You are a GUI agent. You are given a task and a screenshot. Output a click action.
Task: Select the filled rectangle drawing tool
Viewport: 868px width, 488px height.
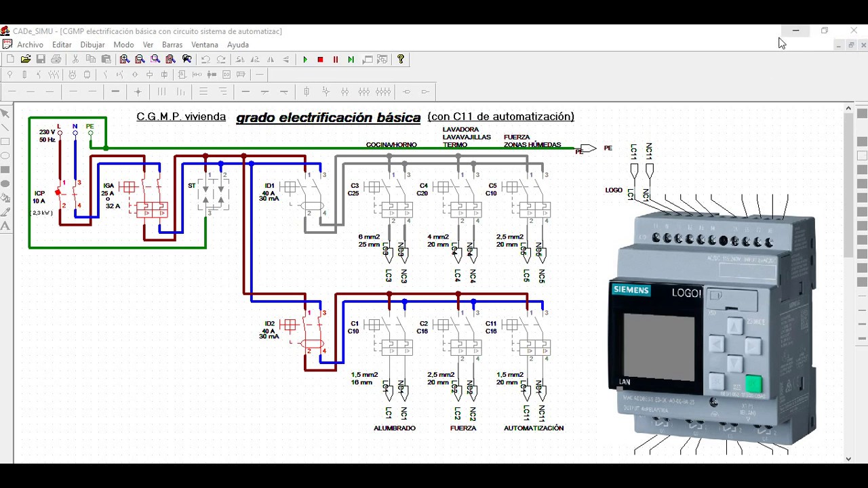[5, 170]
